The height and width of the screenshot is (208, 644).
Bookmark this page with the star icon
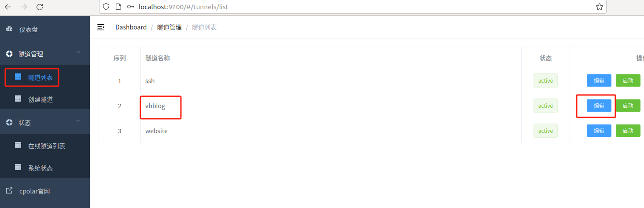point(599,7)
